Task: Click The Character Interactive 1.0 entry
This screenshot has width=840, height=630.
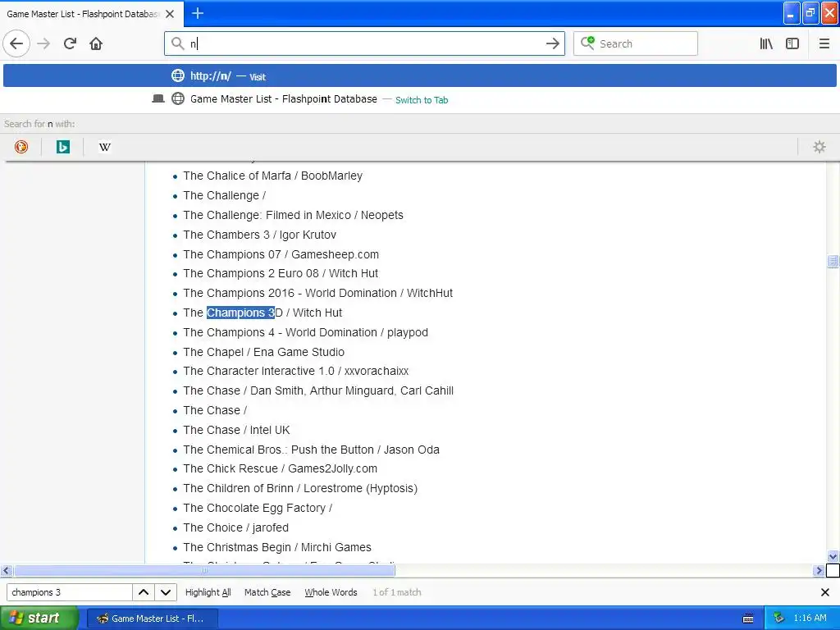Action: (x=295, y=371)
